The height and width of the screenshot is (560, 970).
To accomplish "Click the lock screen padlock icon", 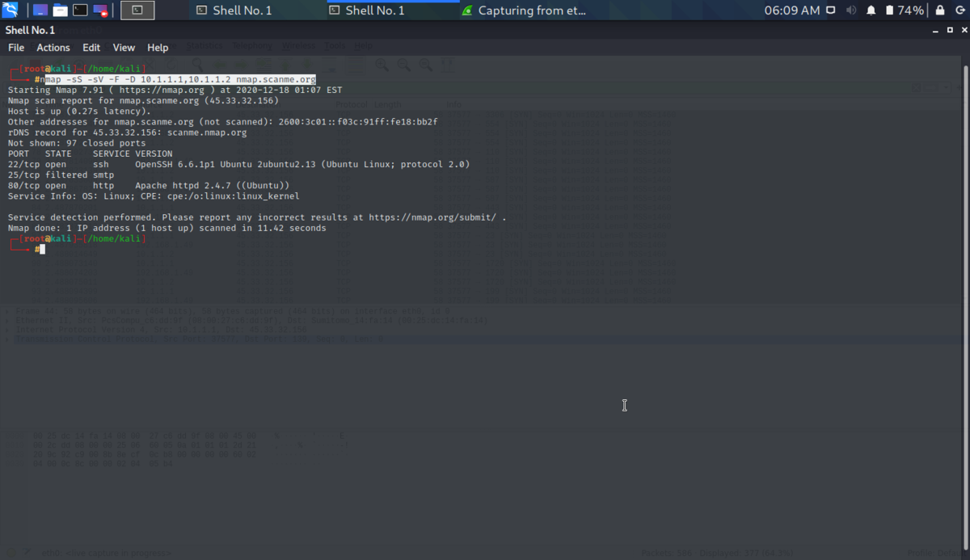I will 939,11.
